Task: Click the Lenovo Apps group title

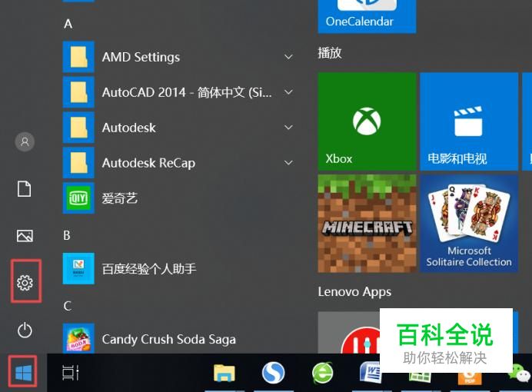Action: point(354,292)
